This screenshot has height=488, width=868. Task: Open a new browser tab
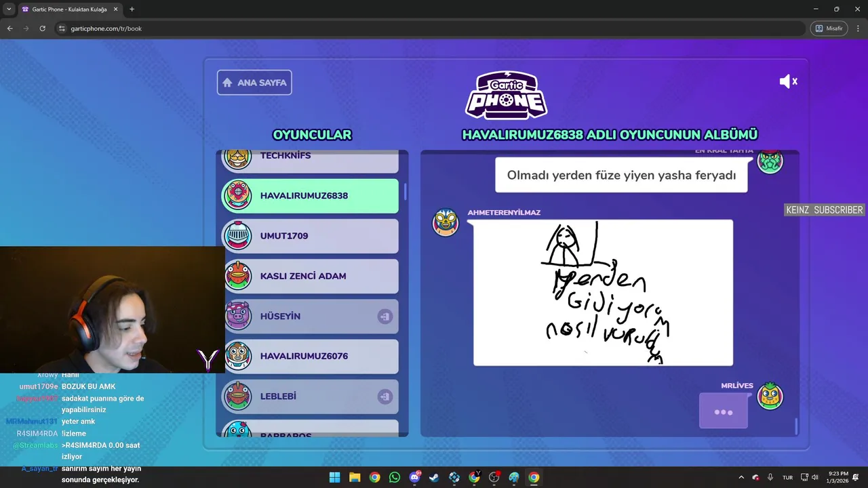coord(132,9)
